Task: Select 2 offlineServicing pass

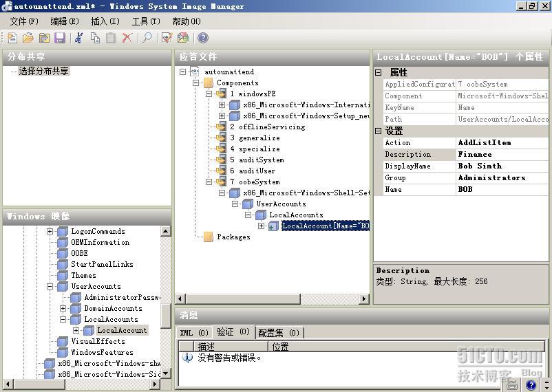Action: tap(268, 127)
